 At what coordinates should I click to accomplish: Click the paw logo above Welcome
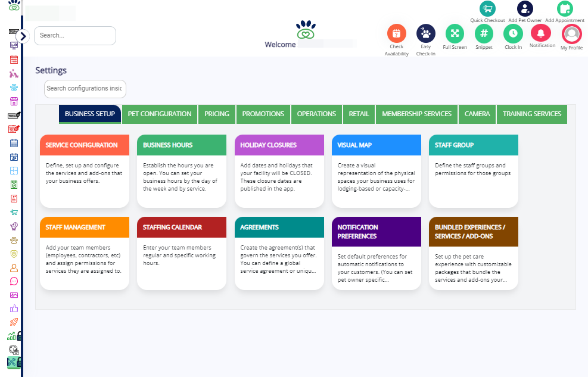[x=306, y=30]
